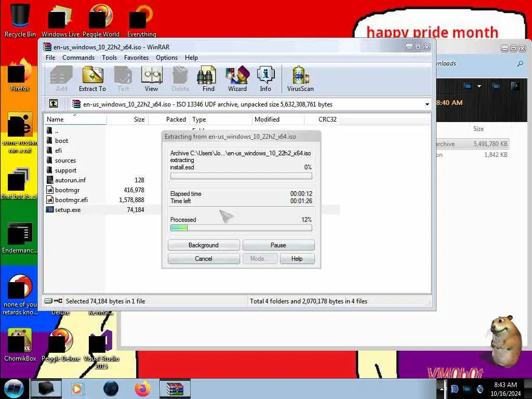Select the 5,491,780 KB archive row

pyautogui.click(x=472, y=144)
